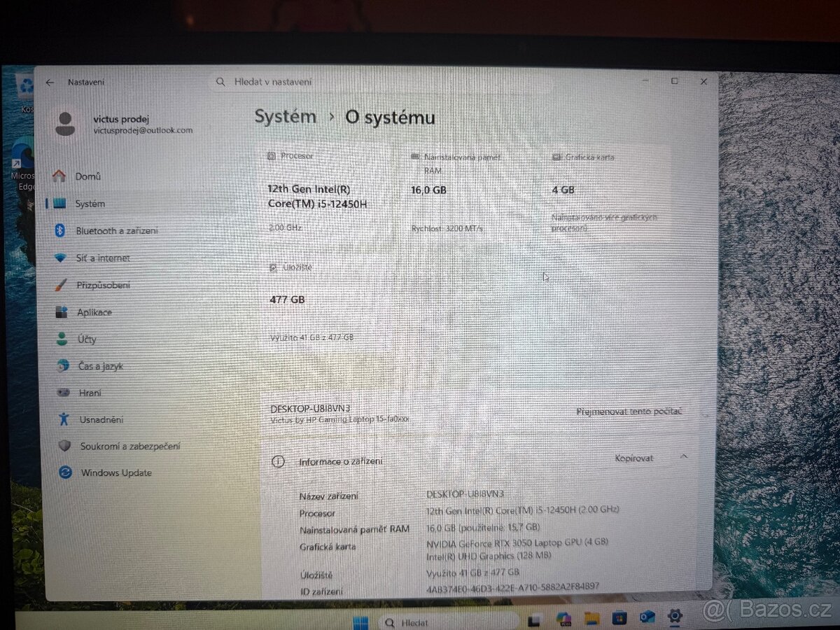
Task: Open Copilot from the taskbar
Action: (x=563, y=619)
